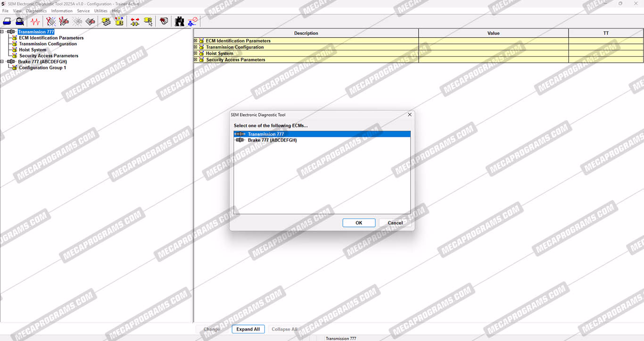
Task: Click the Trainer mode toolbar icon
Action: click(x=193, y=21)
